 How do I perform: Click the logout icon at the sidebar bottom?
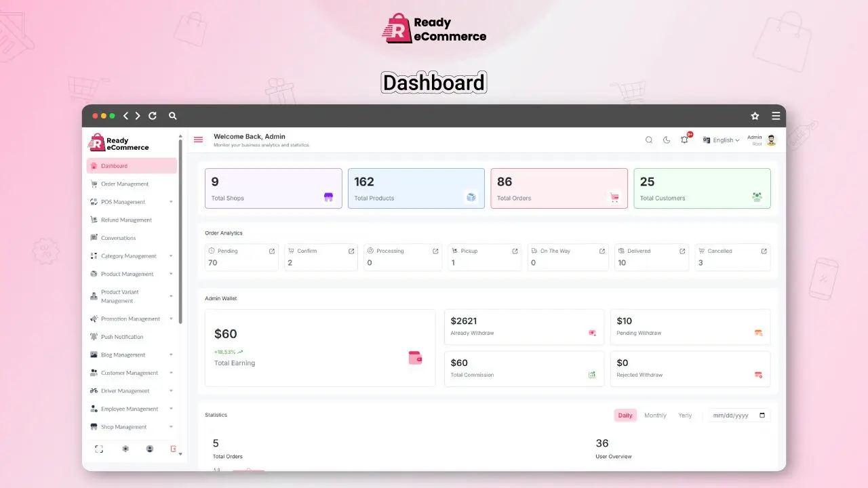point(174,449)
